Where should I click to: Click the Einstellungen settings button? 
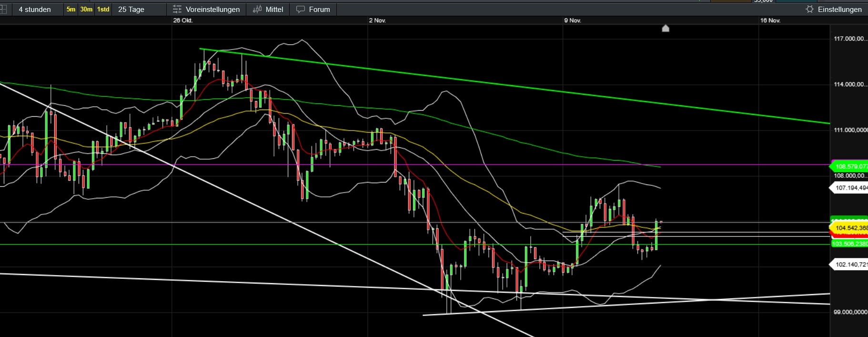tap(839, 10)
